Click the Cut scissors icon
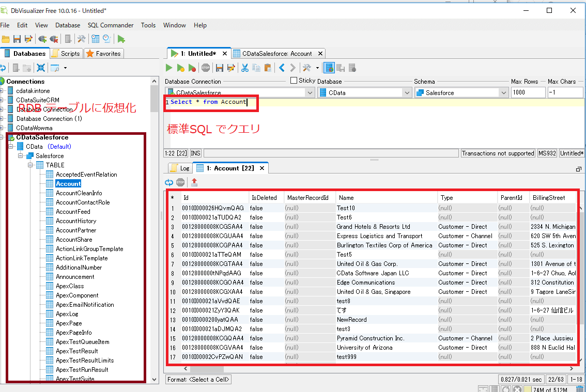 coord(245,68)
